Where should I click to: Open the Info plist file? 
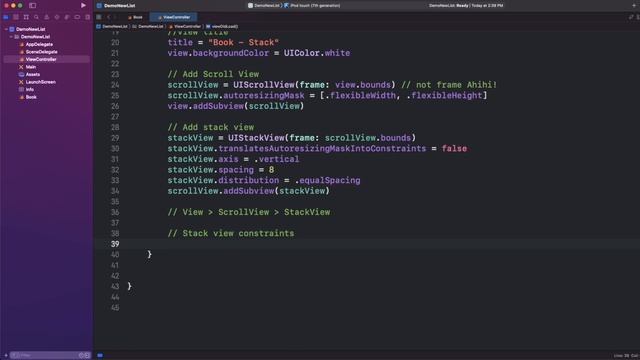tap(29, 89)
